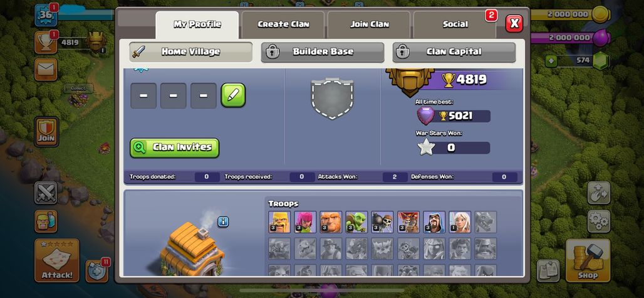The height and width of the screenshot is (298, 644).
Task: Select the Archer troop icon
Action: [305, 222]
